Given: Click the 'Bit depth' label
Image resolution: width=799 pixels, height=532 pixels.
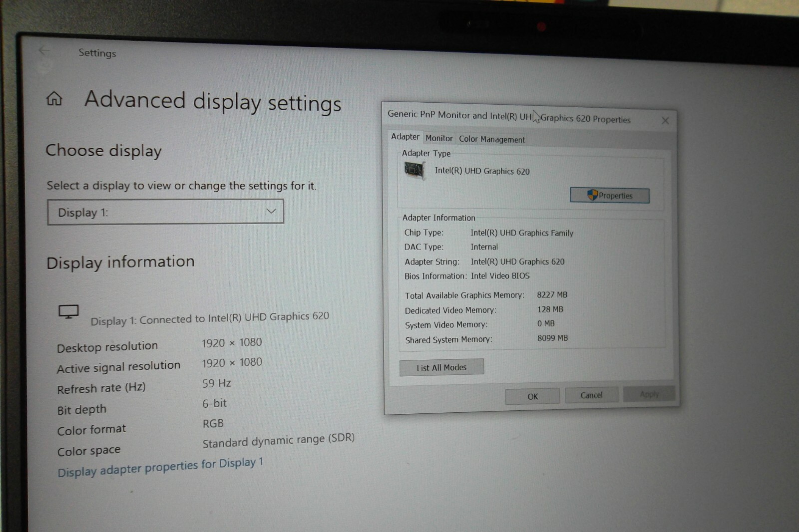Looking at the screenshot, I should [82, 409].
